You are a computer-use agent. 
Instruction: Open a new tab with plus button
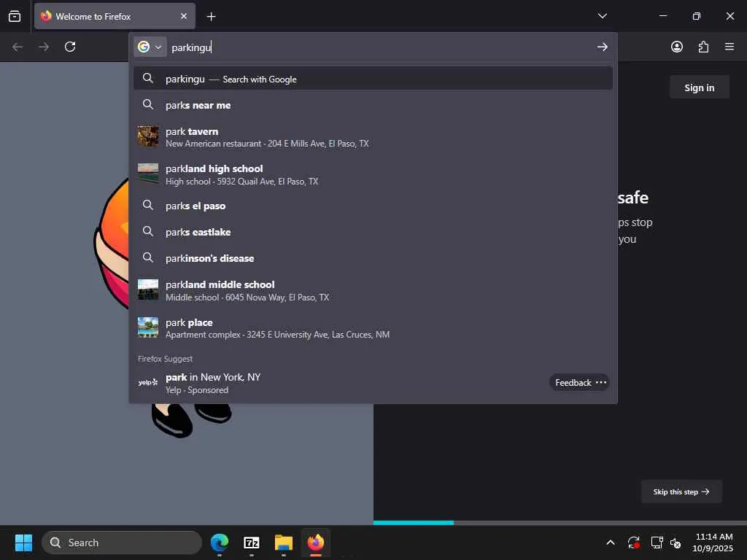[211, 17]
